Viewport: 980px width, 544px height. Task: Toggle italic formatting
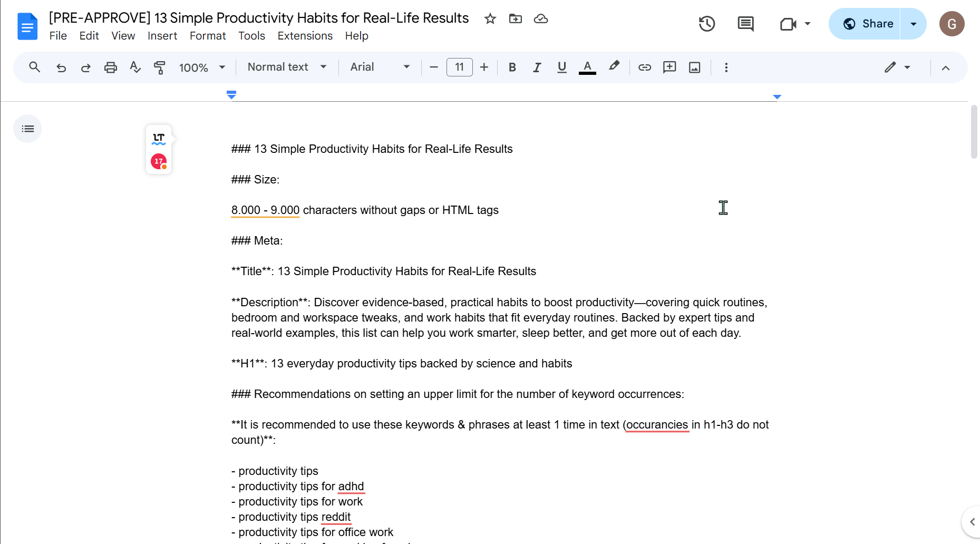point(537,67)
